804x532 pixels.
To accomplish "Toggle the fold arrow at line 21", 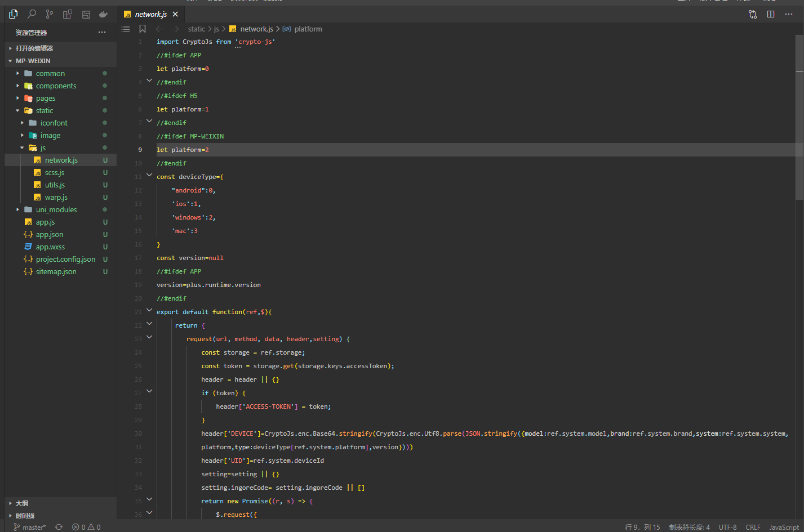I will (x=149, y=310).
